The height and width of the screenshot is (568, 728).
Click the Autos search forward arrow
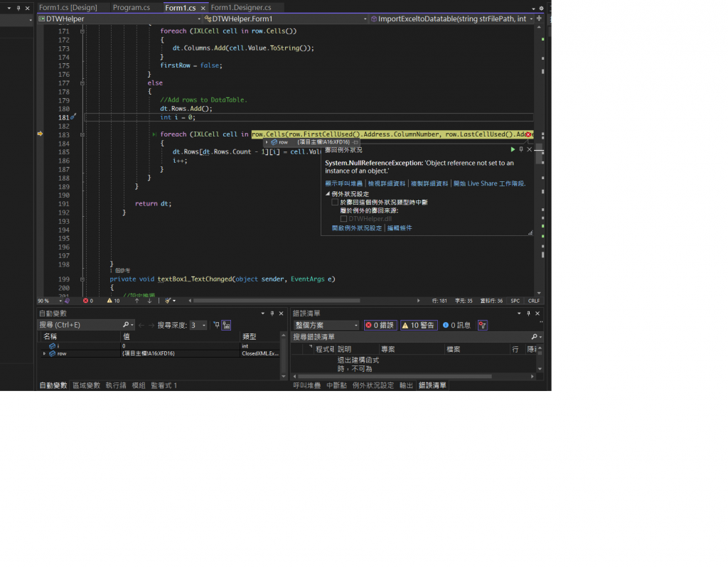point(151,325)
